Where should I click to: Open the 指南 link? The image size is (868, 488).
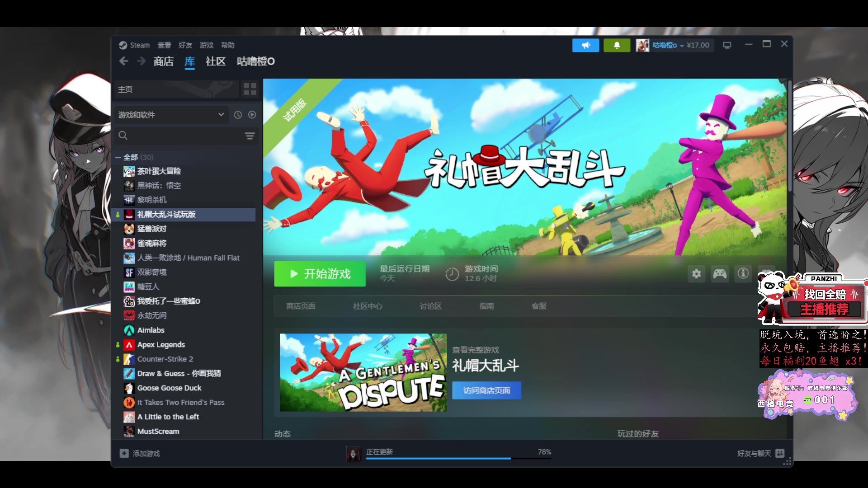(x=487, y=306)
